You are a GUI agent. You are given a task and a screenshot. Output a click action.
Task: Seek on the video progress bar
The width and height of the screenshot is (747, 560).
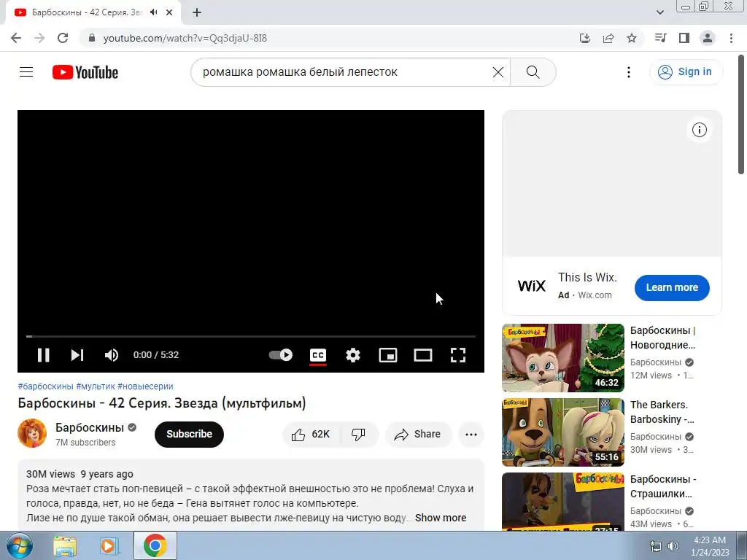click(251, 336)
